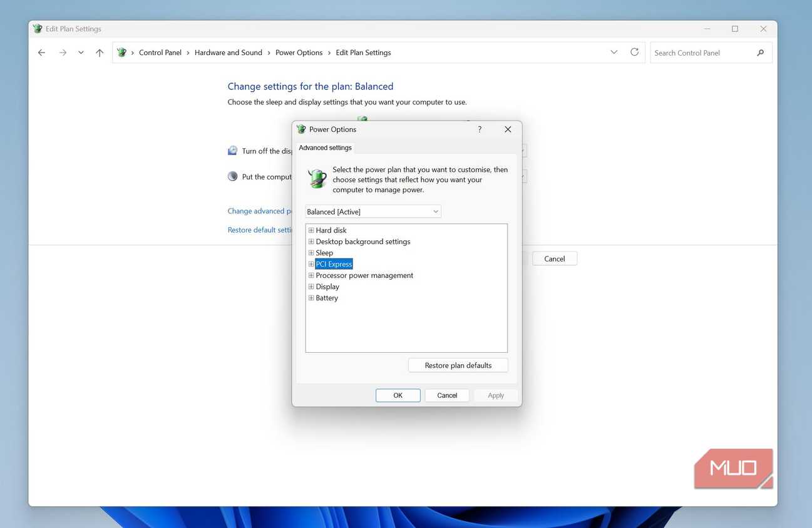Click the Turn off the display icon

click(233, 151)
